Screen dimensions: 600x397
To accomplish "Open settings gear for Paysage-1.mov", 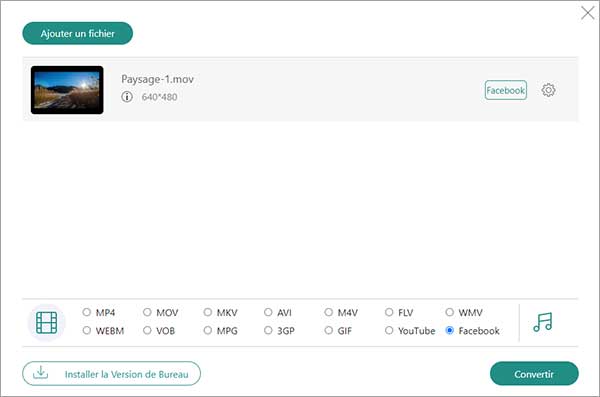I will click(x=548, y=90).
